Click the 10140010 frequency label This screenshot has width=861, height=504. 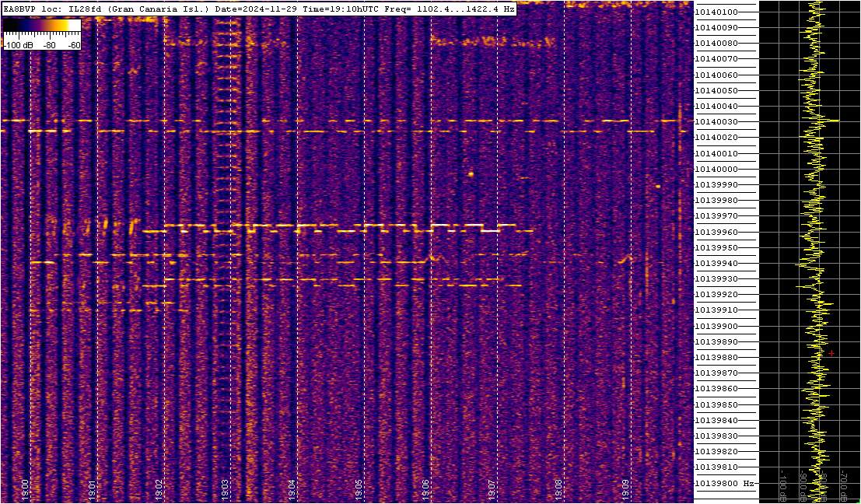tap(716, 154)
